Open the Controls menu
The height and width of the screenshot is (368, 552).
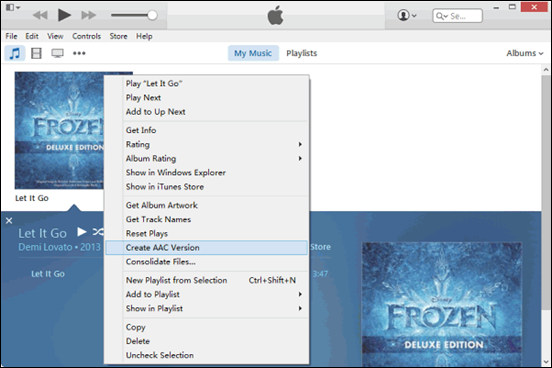[86, 36]
